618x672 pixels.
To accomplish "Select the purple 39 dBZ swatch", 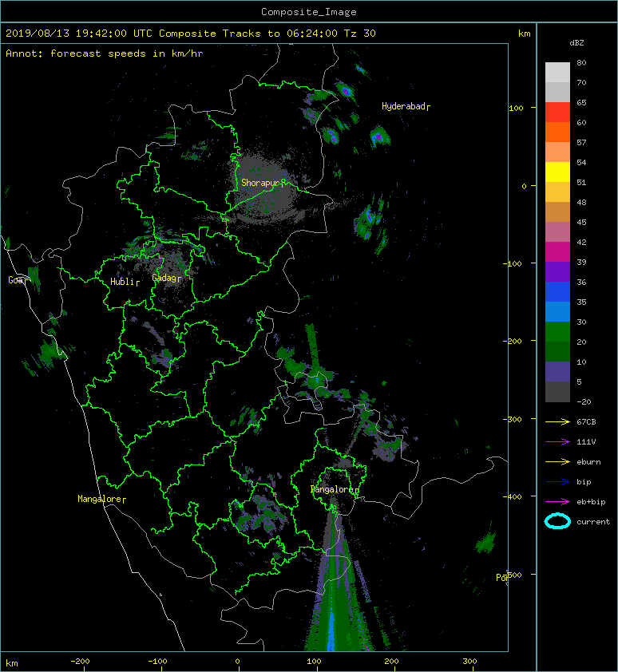I will click(557, 271).
